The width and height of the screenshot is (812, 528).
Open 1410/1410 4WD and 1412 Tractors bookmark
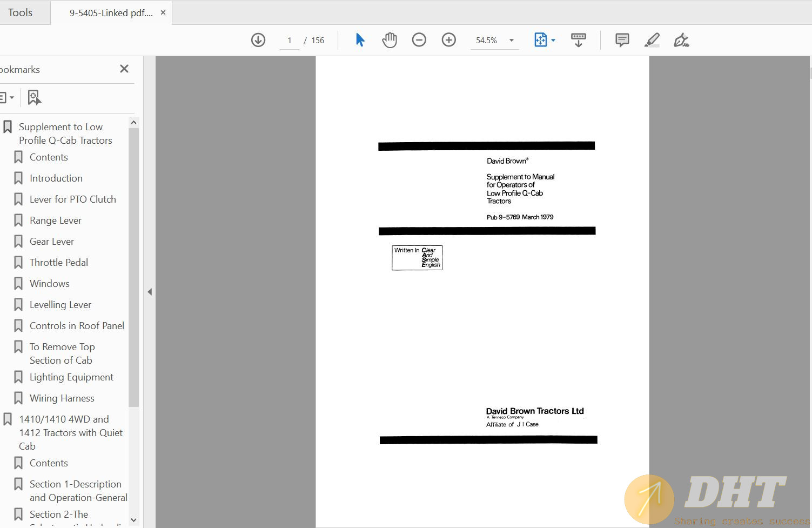(x=71, y=432)
